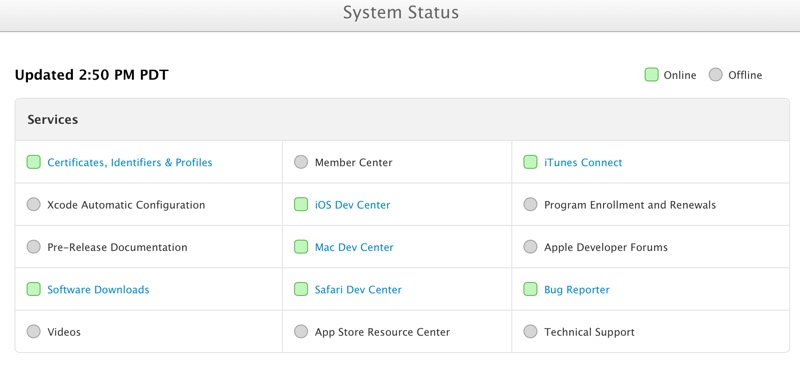Click gray icon beside App Store Resource Center

301,332
